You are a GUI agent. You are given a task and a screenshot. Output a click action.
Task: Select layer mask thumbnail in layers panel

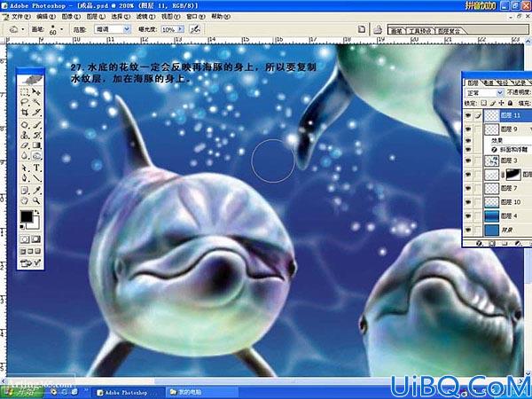(513, 175)
